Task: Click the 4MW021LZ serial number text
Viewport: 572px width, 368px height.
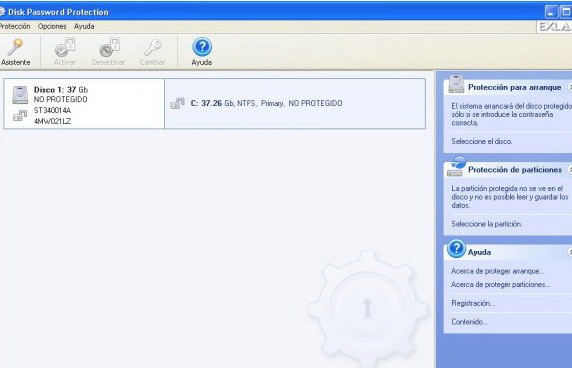Action: [52, 121]
